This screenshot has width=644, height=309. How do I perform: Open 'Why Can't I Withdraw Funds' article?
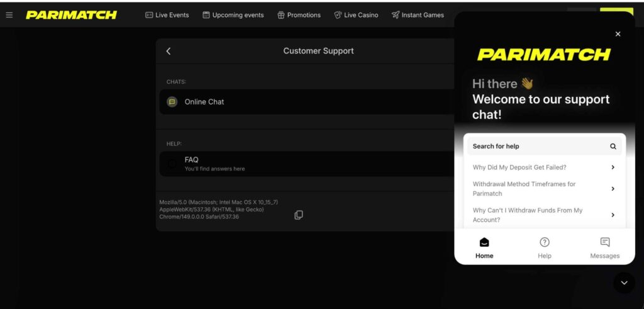coord(544,215)
